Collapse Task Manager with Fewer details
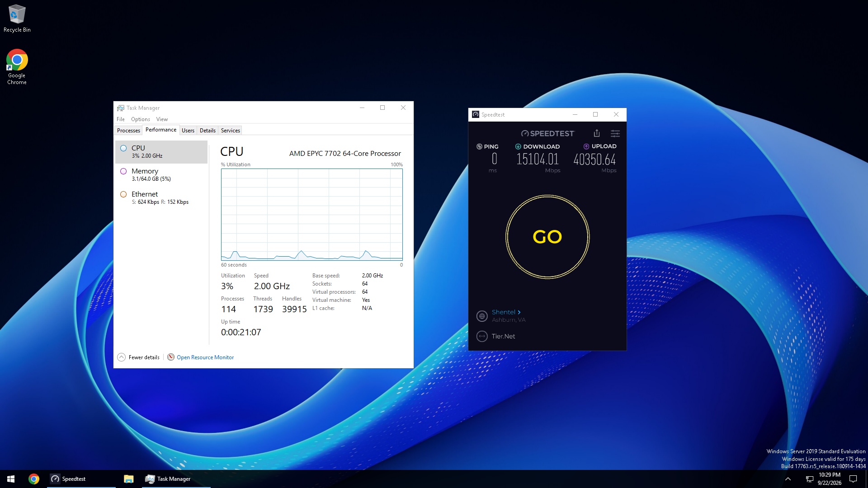868x488 pixels. [x=138, y=357]
